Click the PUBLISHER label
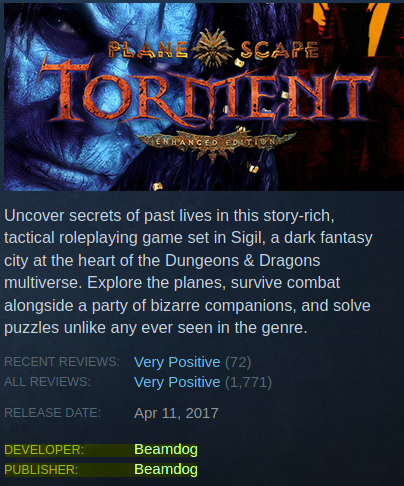Viewport: 404px width, 486px height. point(41,470)
